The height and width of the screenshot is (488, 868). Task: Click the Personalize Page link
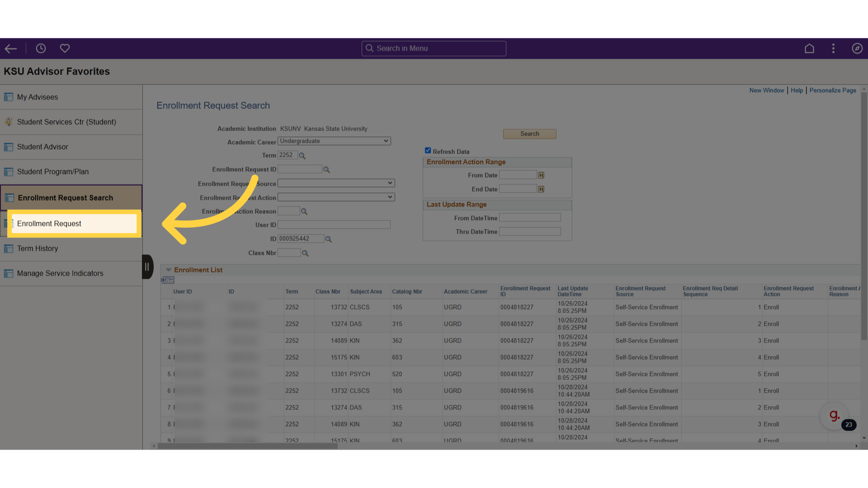[833, 90]
